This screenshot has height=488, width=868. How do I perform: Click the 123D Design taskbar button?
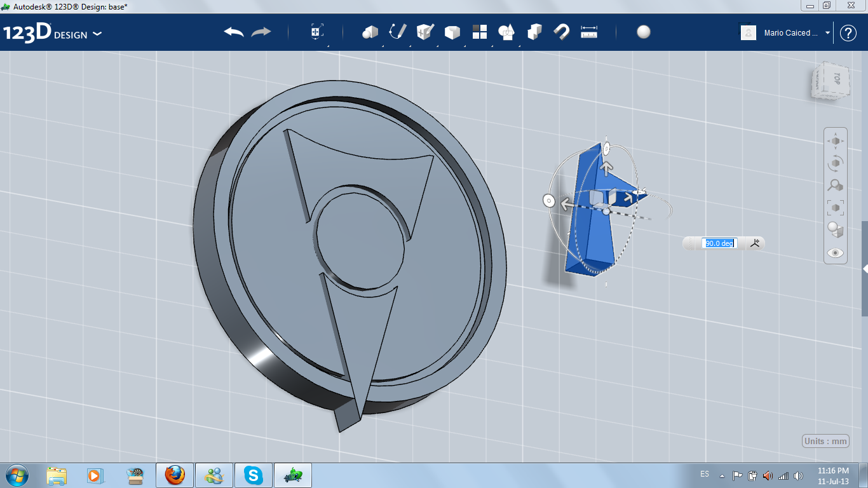294,475
